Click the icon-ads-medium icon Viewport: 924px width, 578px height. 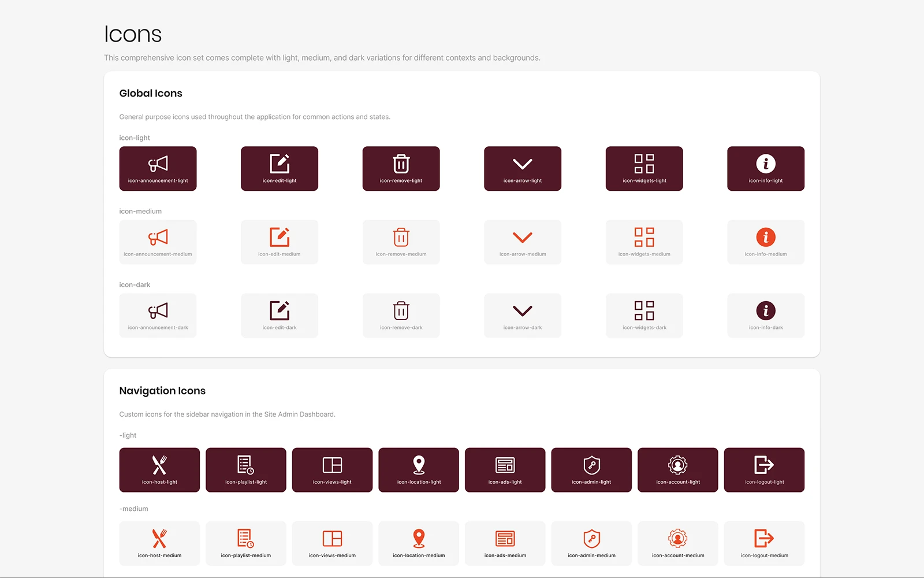[505, 538]
